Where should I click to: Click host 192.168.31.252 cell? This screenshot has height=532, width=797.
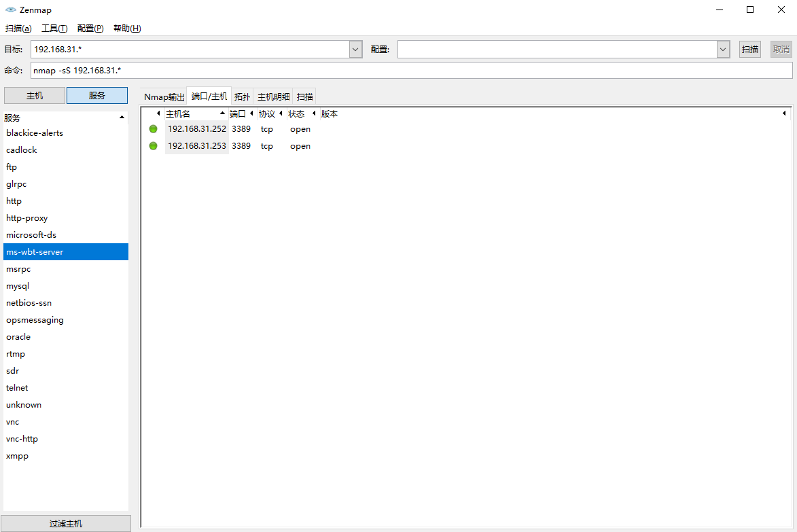click(197, 129)
